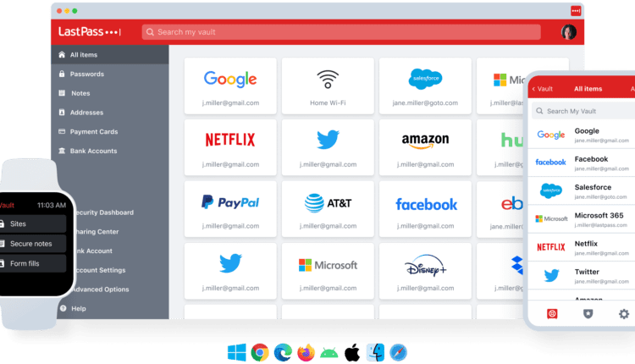Tap the shield star icon in phone bottom bar
This screenshot has height=364, width=635.
click(588, 314)
